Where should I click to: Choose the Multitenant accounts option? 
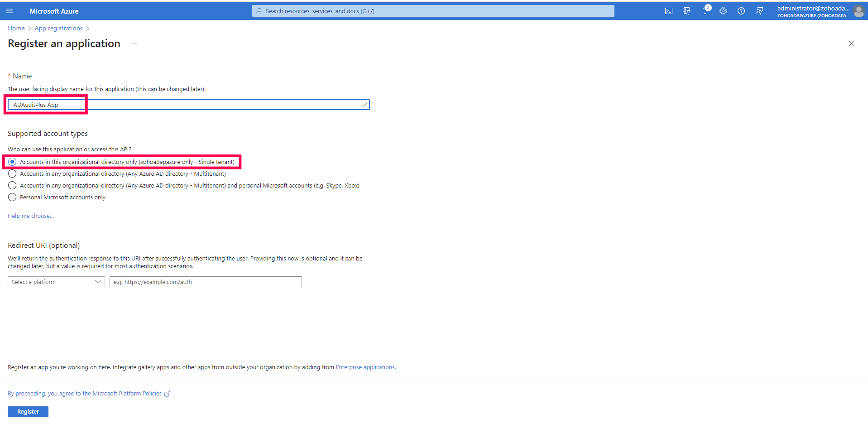[x=12, y=173]
